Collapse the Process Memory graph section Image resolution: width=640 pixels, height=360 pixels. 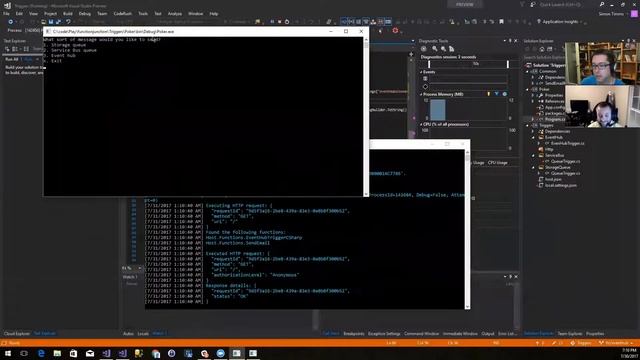[x=421, y=94]
